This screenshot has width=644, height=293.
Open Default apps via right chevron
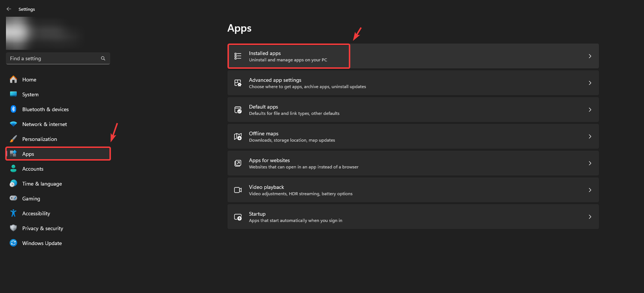click(x=590, y=110)
